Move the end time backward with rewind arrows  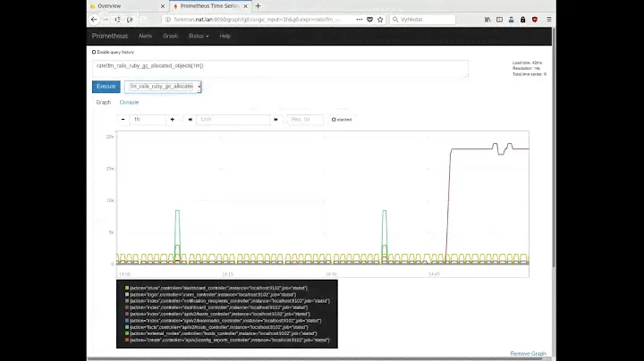click(x=191, y=119)
